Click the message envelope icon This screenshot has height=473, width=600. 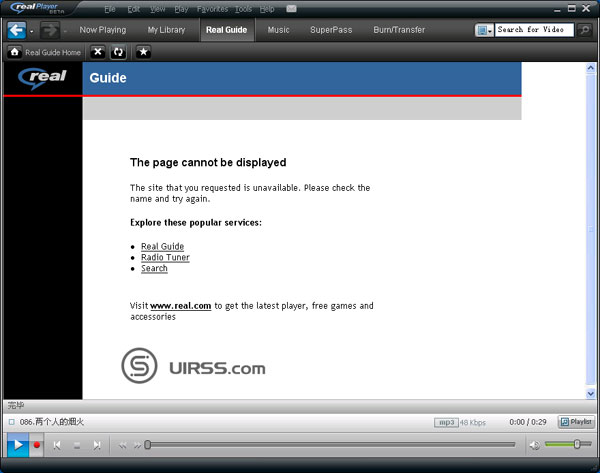click(x=291, y=9)
